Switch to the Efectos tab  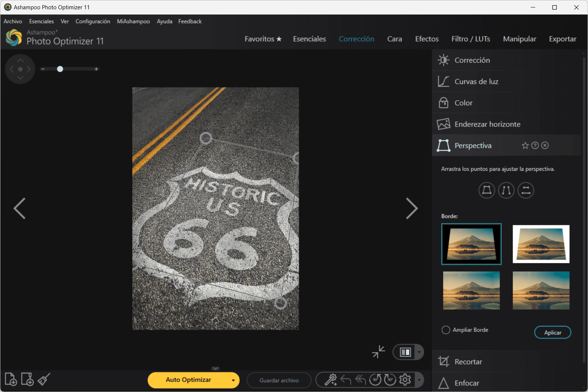tap(427, 39)
